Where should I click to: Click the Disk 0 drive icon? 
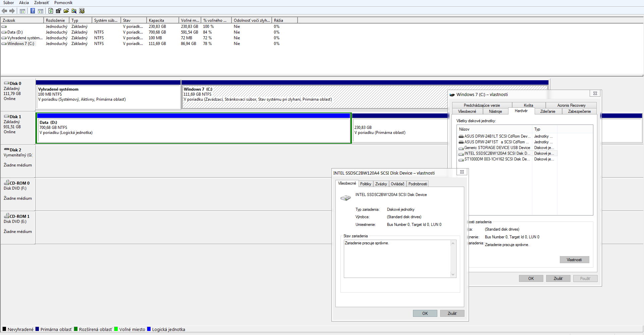(6, 83)
